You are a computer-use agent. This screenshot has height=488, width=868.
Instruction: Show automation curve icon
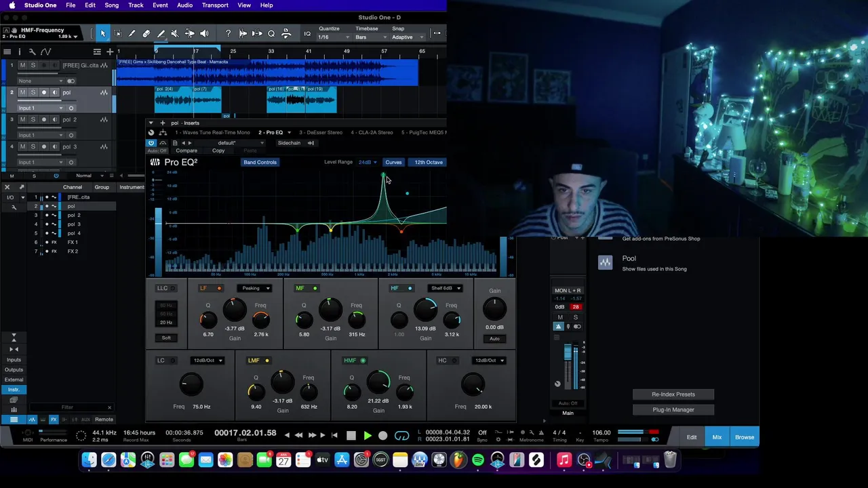45,52
